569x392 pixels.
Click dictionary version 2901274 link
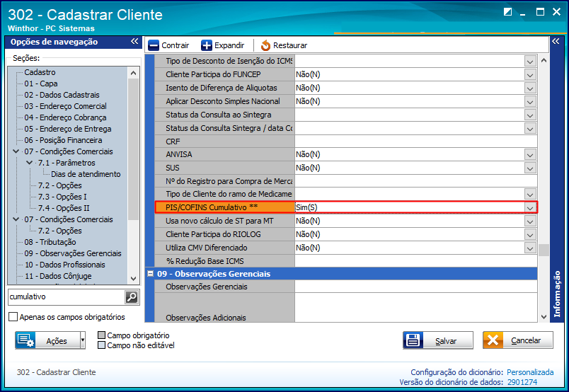tap(522, 382)
